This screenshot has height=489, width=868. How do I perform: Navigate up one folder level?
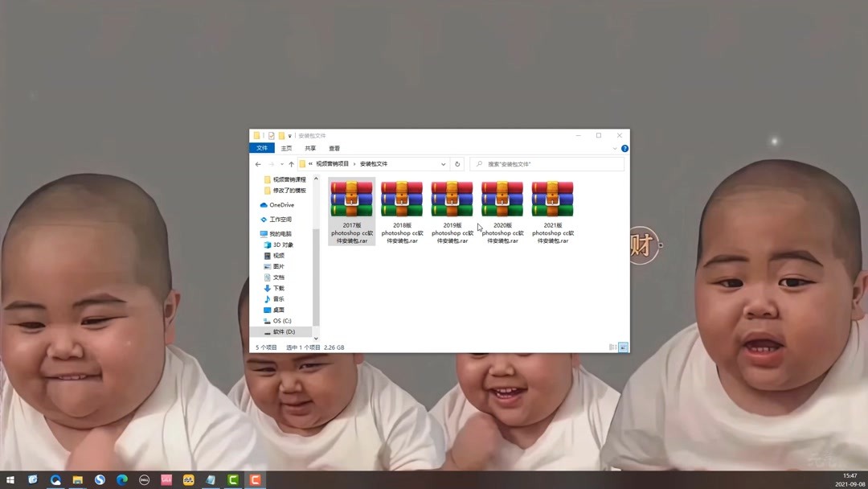pyautogui.click(x=291, y=163)
